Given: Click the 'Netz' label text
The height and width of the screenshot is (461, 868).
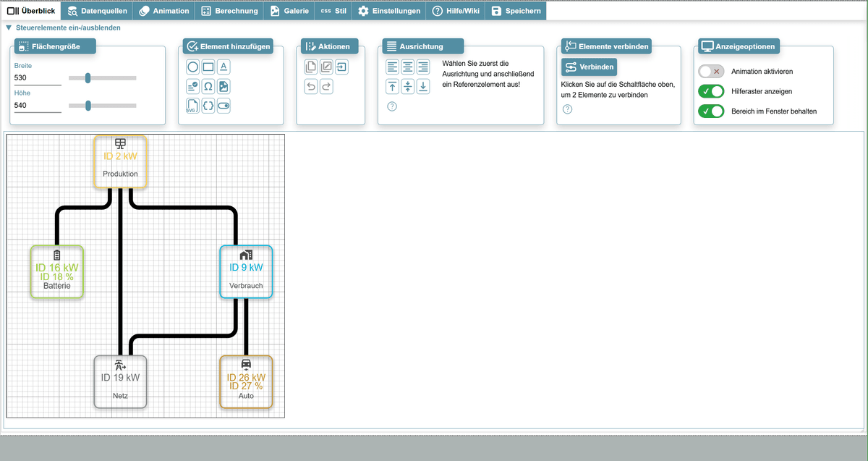Looking at the screenshot, I should (x=120, y=396).
